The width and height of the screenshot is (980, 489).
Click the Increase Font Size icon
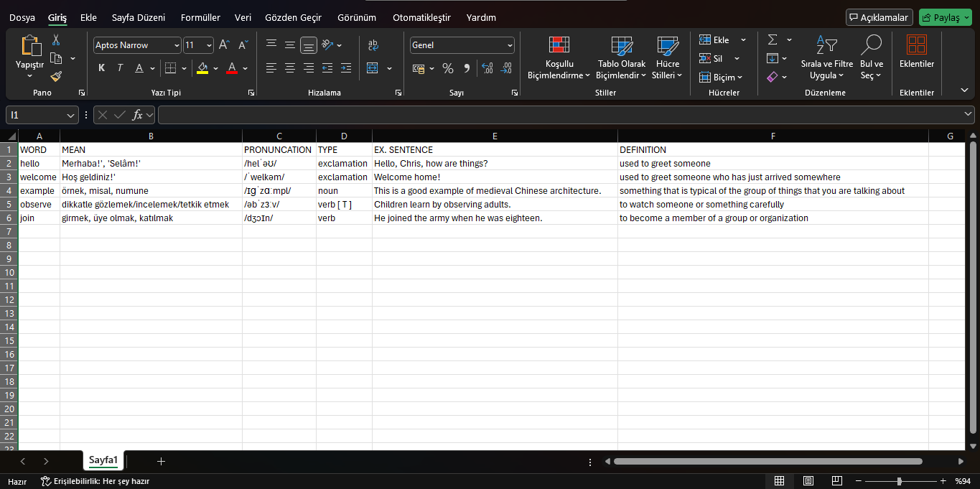coord(224,45)
